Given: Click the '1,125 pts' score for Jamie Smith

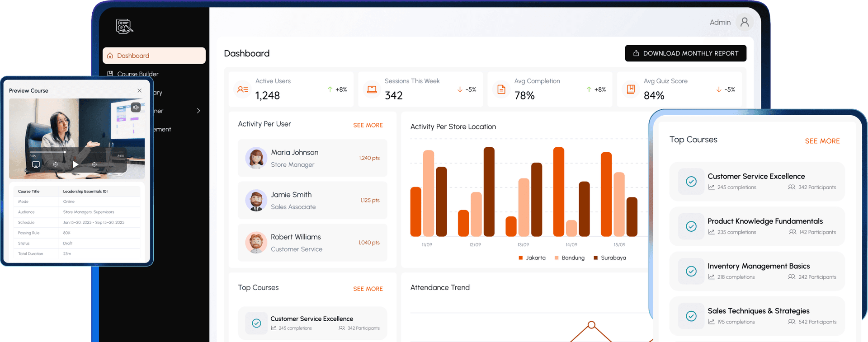Looking at the screenshot, I should (370, 200).
